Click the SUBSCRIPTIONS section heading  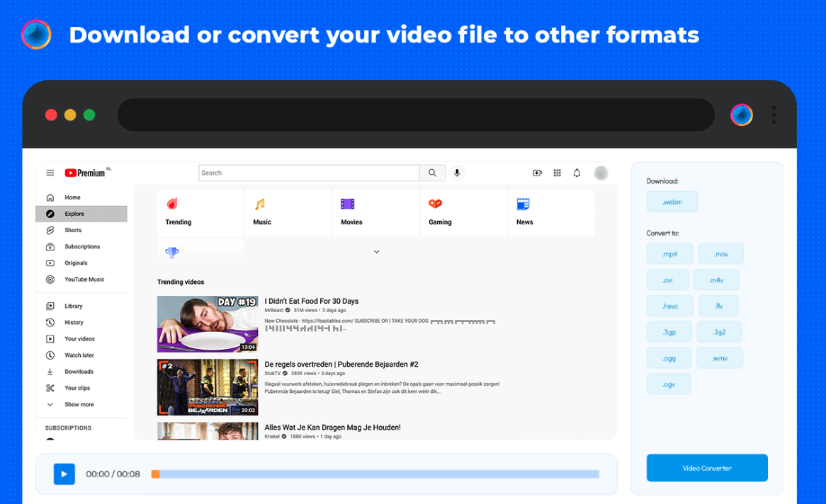pos(68,428)
